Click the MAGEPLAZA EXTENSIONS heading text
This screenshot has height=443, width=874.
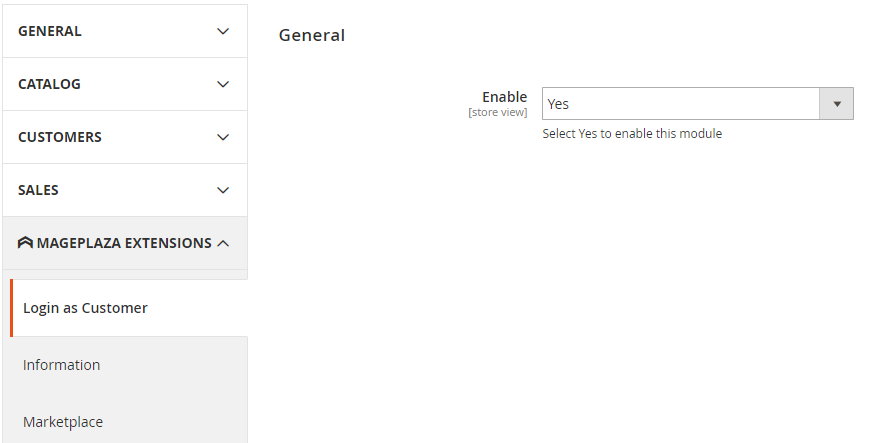(124, 243)
